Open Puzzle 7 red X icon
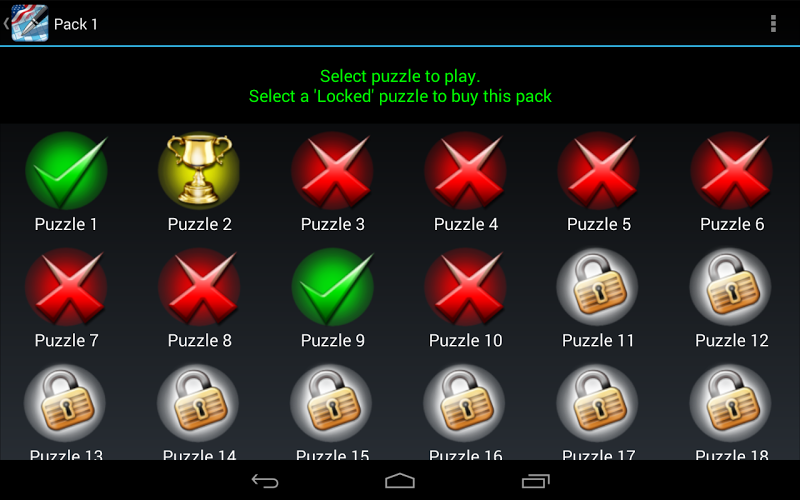Viewport: 800px width, 500px height. (x=66, y=287)
